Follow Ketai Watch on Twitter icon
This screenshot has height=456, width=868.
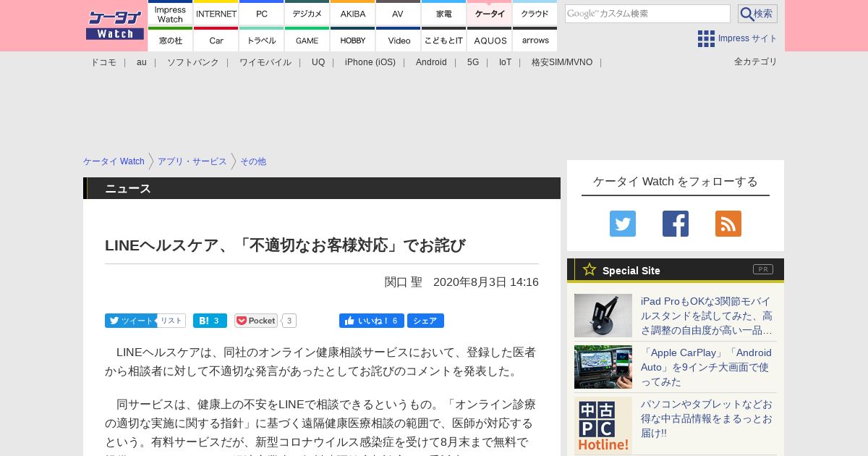623,224
